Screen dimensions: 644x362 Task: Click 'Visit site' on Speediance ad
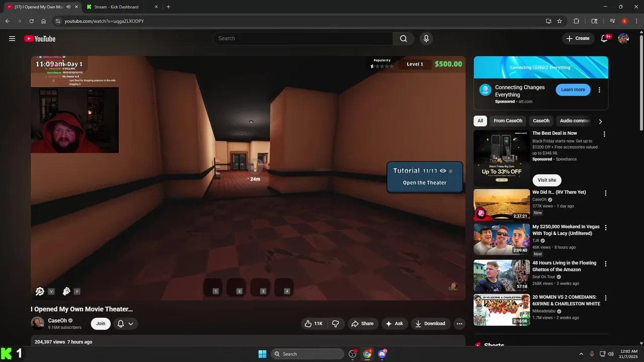click(x=547, y=180)
